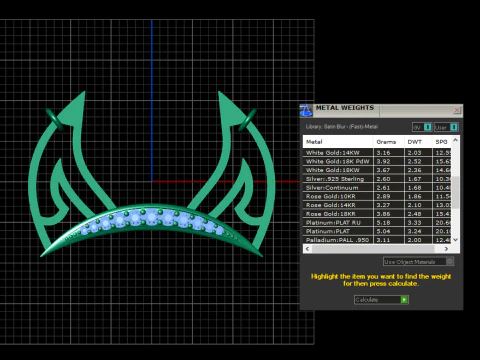Screen dimensions: 480x360
Task: Click the Library: Satin Blur (Fast) Metal label
Action: (x=342, y=127)
